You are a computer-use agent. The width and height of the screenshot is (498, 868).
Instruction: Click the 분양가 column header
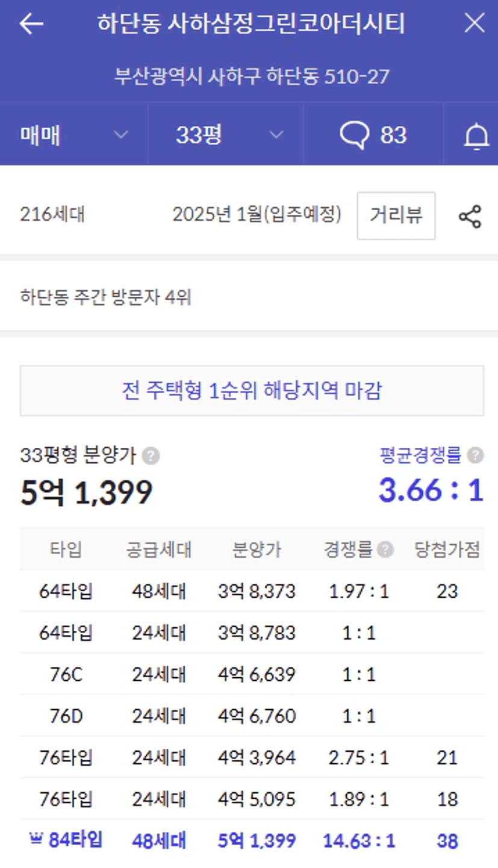pyautogui.click(x=257, y=550)
